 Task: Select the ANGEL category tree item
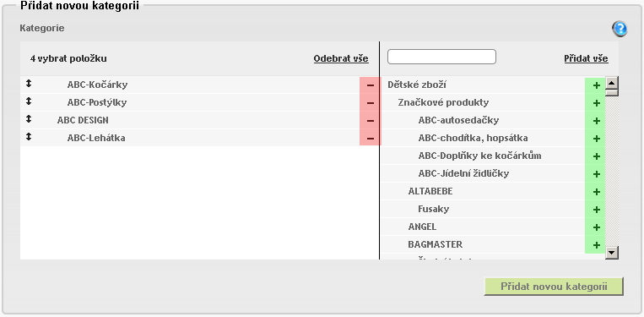(x=422, y=227)
